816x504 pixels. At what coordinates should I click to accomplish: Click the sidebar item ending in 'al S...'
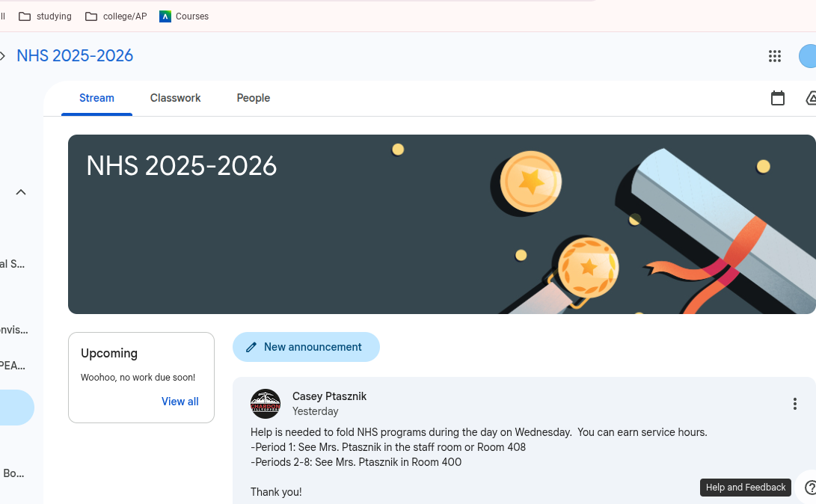pyautogui.click(x=13, y=264)
